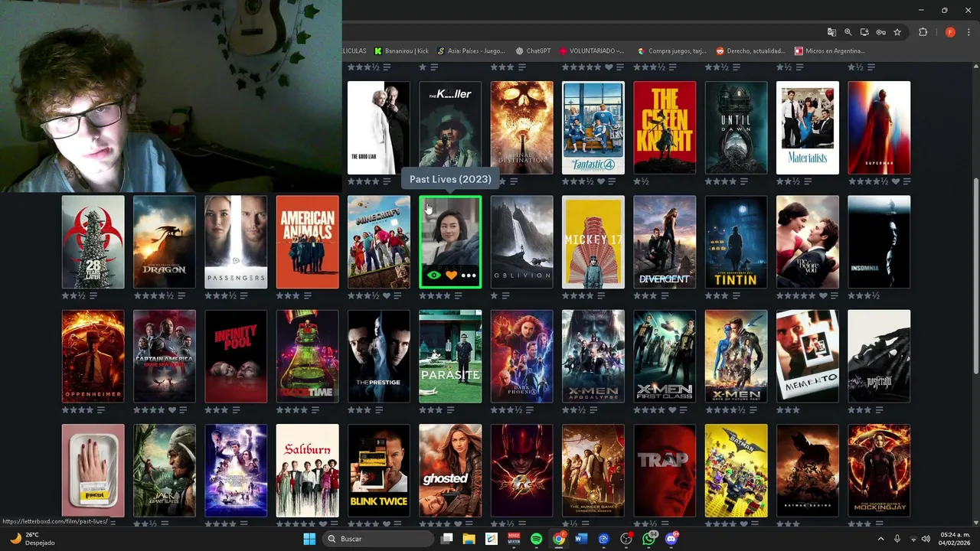Image resolution: width=980 pixels, height=551 pixels.
Task: Open Discord from the taskbar
Action: (x=671, y=539)
